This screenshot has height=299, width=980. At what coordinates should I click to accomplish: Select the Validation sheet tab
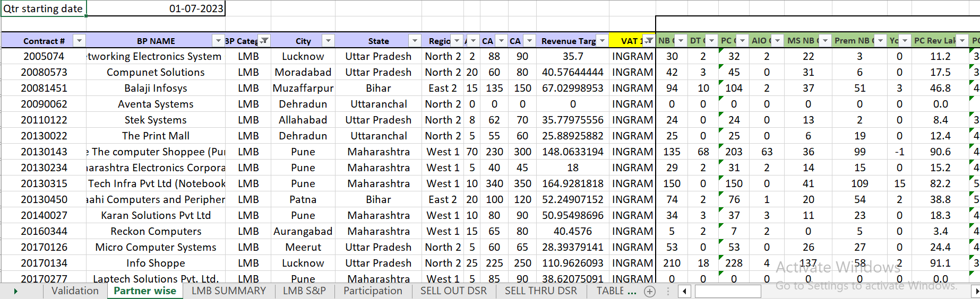point(75,291)
